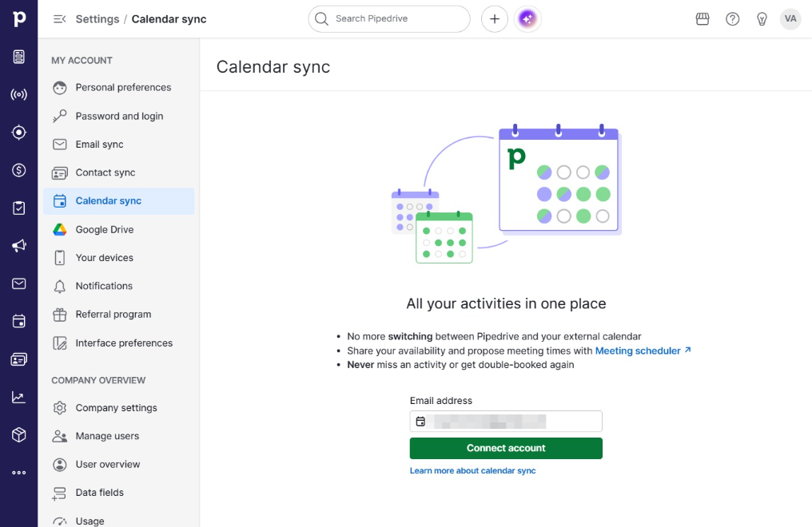Open Campaigns megaphone sidebar icon
812x527 pixels.
(19, 246)
